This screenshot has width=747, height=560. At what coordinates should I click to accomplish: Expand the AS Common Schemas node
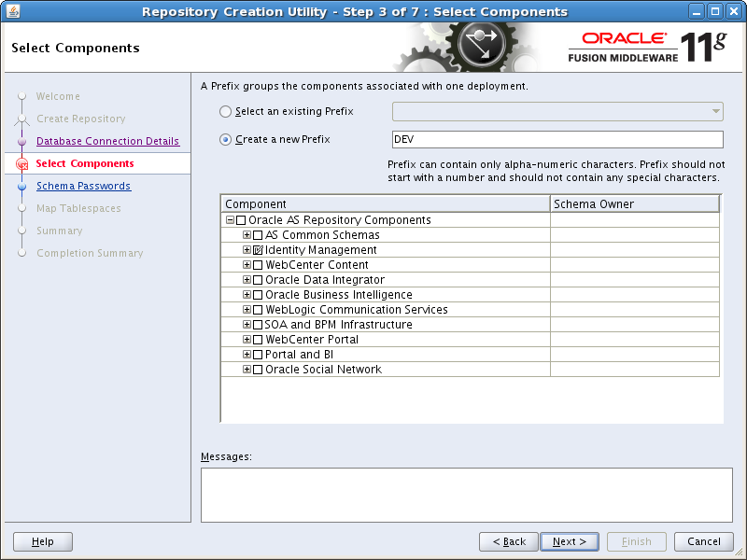pyautogui.click(x=247, y=235)
